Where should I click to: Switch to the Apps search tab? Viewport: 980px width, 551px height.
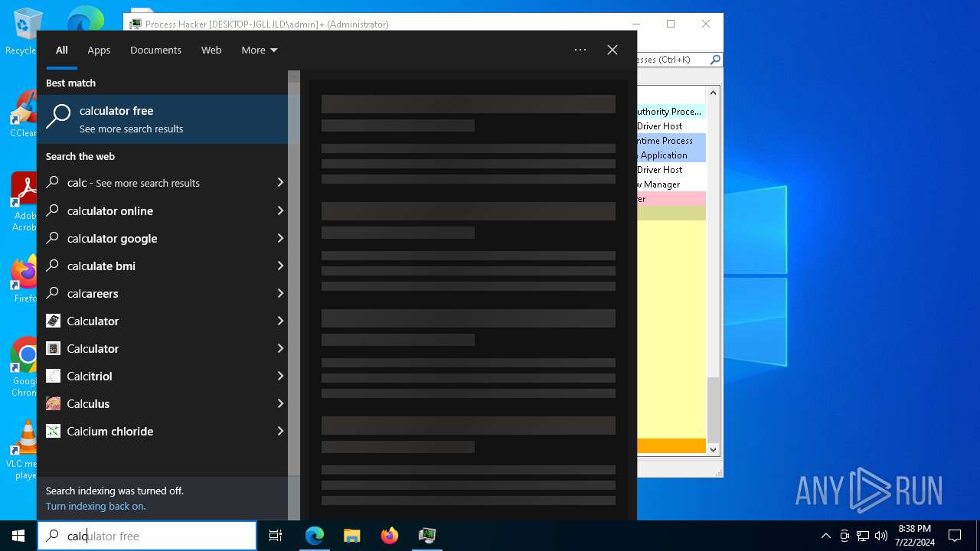pyautogui.click(x=99, y=50)
